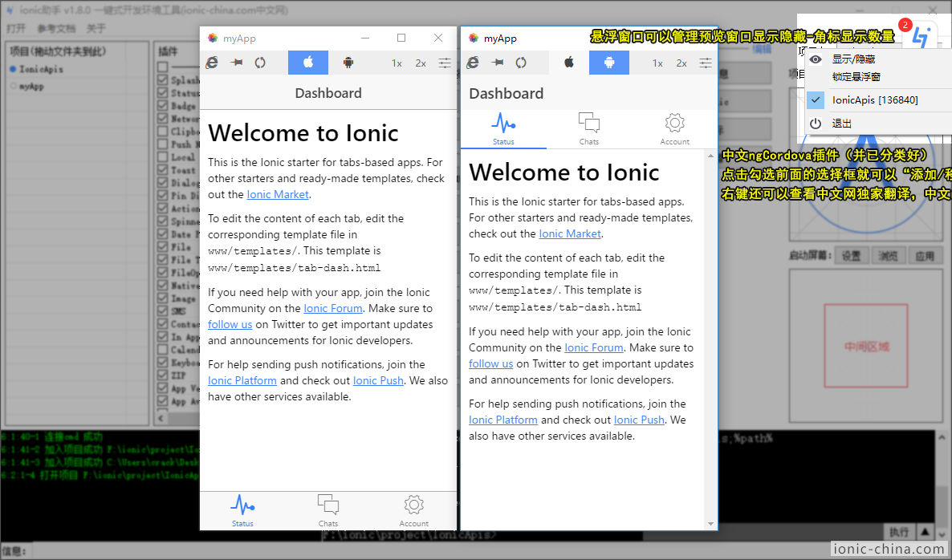Open the 打开 menu in ionic助手
This screenshot has width=952, height=560.
[16, 29]
